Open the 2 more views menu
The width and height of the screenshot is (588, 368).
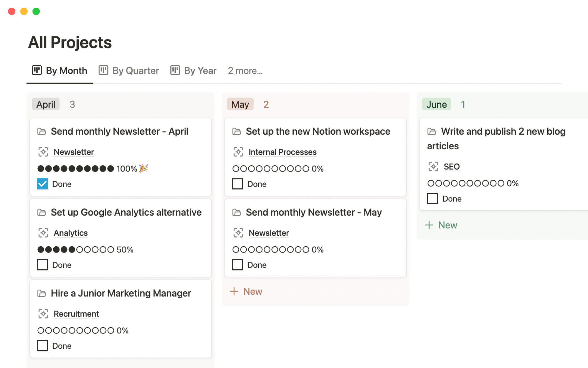245,70
